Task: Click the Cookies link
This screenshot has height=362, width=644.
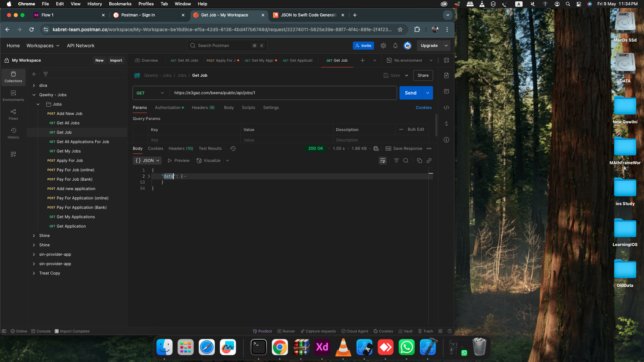Action: pos(424,108)
